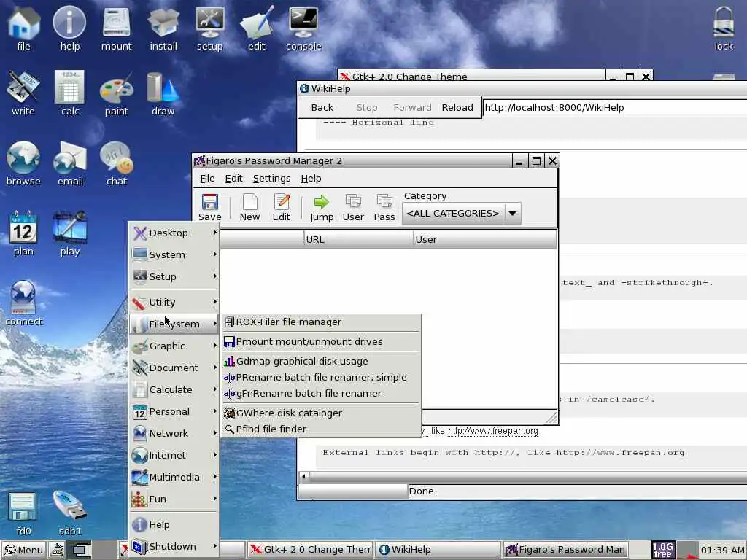The image size is (747, 560).
Task: Click the lock desktop icon
Action: click(x=724, y=28)
